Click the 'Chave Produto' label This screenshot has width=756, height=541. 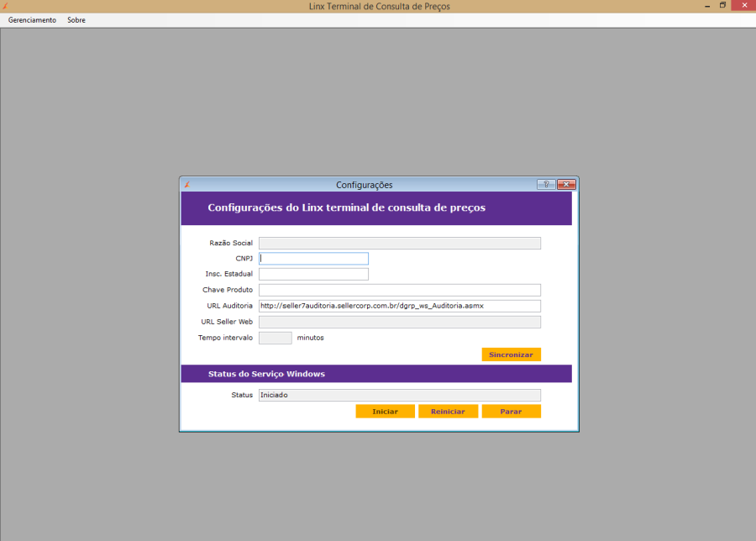(x=228, y=290)
